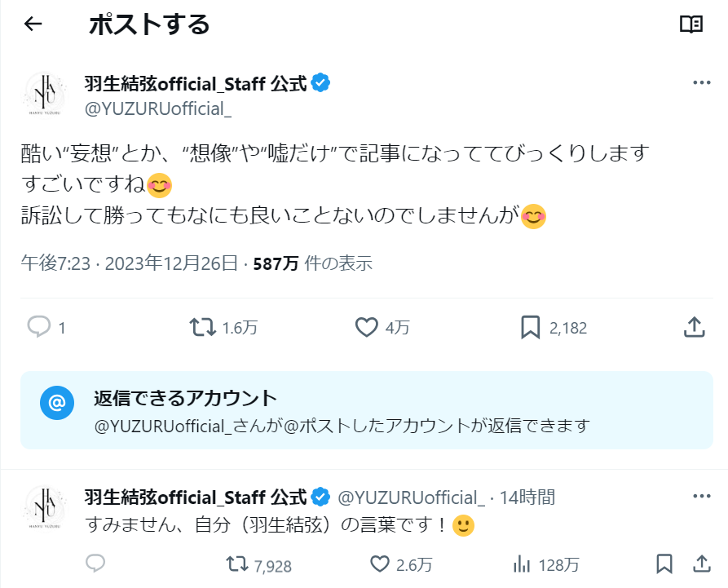Click the 14時間 timestamp on reply
Viewport: 728px width, 588px height.
click(527, 497)
